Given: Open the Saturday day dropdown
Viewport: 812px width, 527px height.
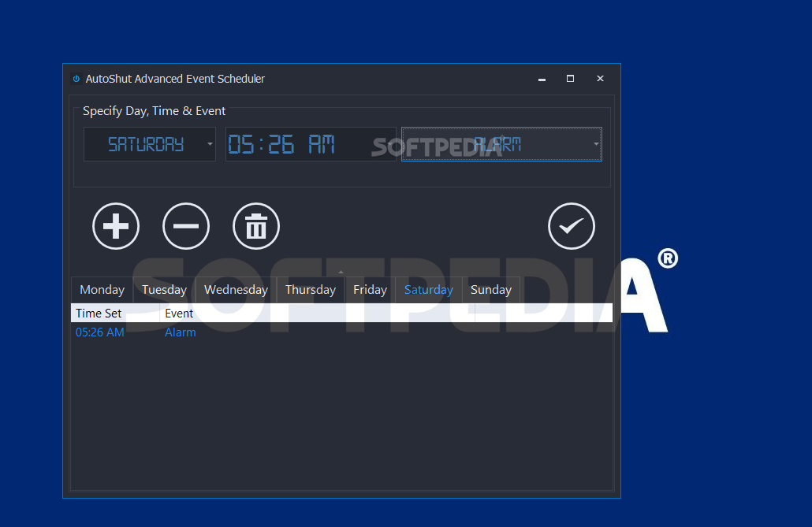Looking at the screenshot, I should (150, 144).
